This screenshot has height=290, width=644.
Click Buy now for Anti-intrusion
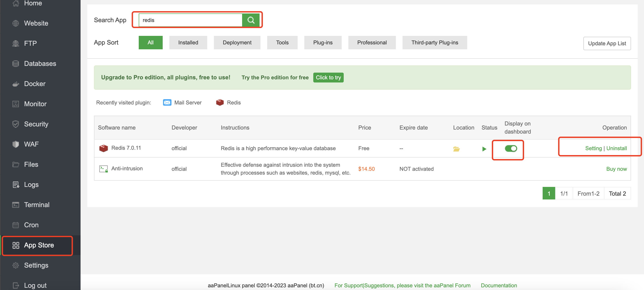pyautogui.click(x=616, y=169)
